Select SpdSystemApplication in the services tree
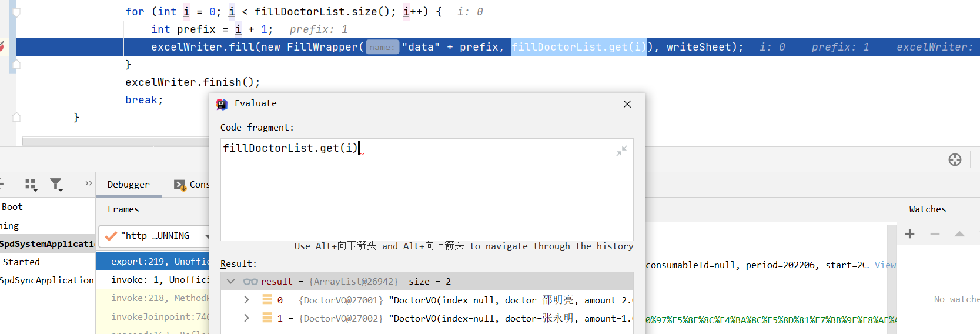 click(47, 244)
